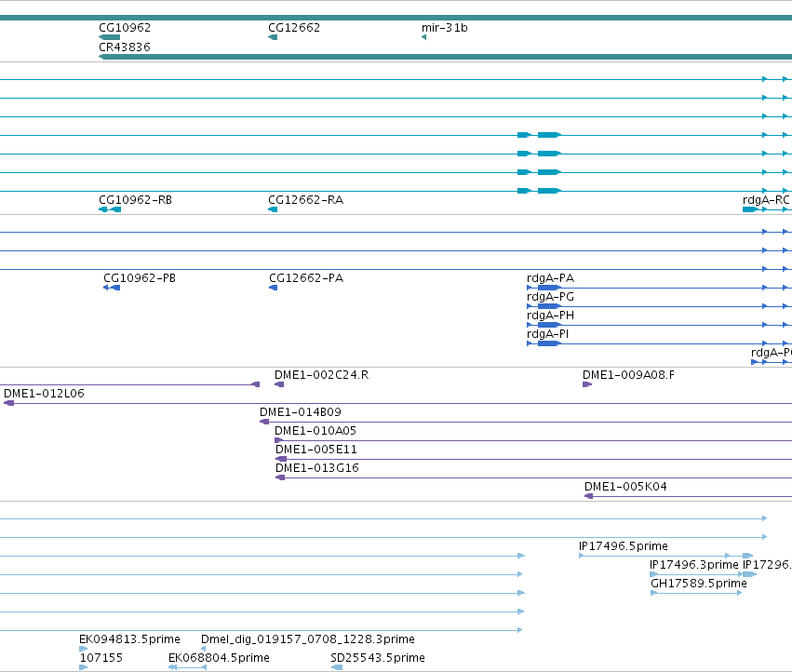Click the CR43836 gene label
Image resolution: width=792 pixels, height=672 pixels.
tap(125, 47)
